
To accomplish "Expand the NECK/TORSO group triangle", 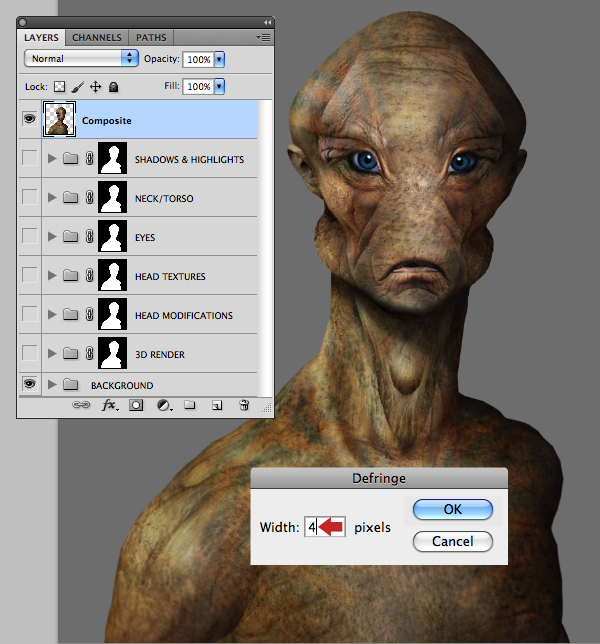I will click(52, 197).
